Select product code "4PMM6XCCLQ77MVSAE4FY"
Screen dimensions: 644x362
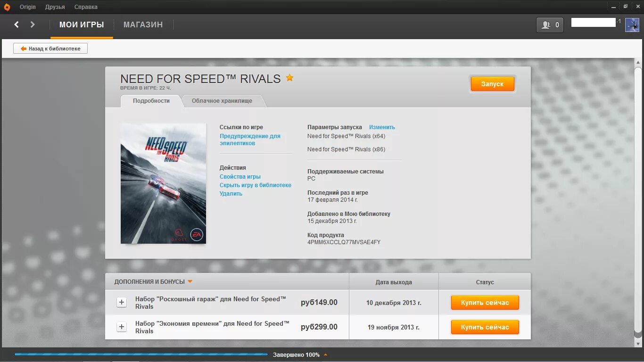(x=344, y=242)
